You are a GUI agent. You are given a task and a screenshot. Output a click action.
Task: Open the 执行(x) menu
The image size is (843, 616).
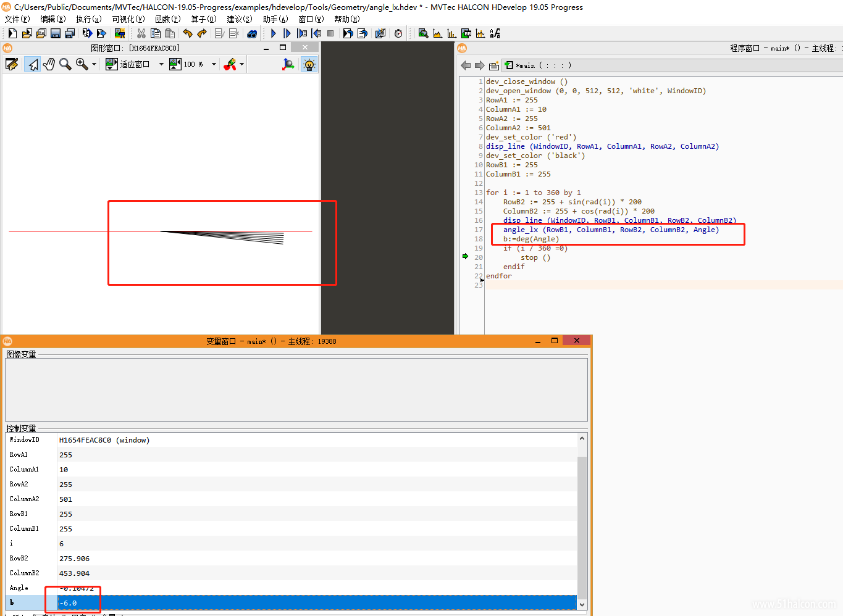[89, 19]
